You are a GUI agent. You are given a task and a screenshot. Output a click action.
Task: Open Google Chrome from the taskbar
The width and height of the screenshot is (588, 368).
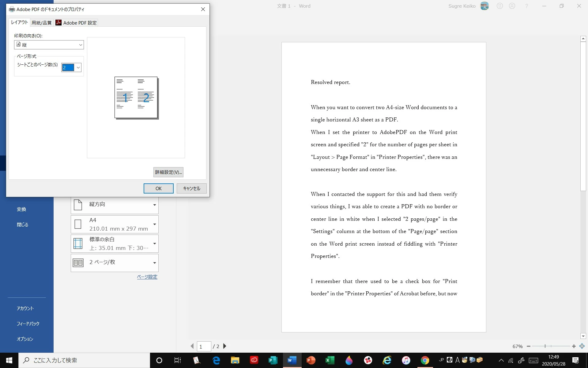425,360
